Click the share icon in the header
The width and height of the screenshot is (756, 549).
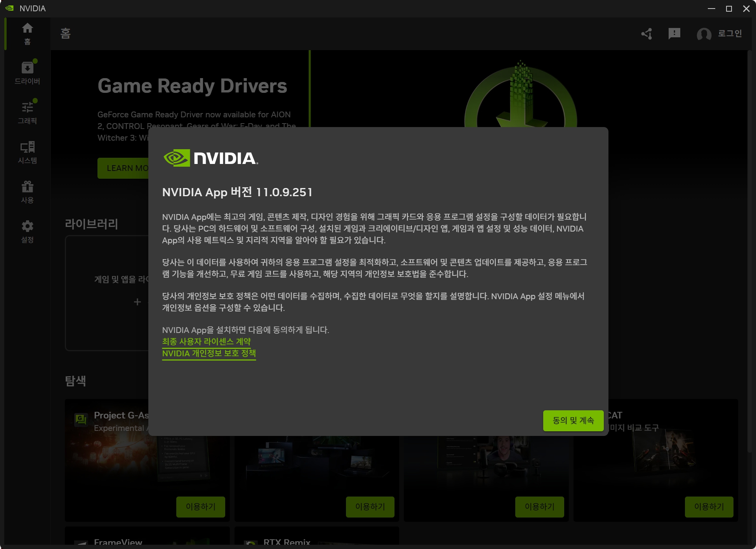click(647, 34)
